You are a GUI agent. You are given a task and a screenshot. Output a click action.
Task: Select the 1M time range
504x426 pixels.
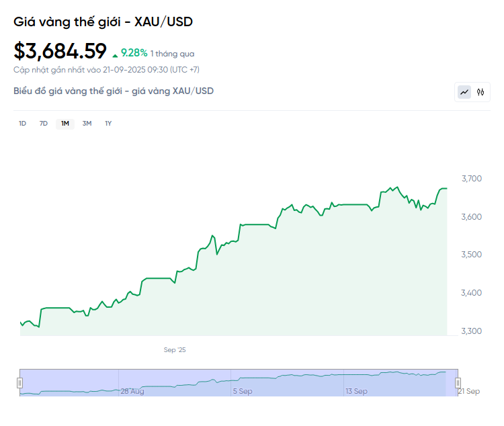(65, 124)
